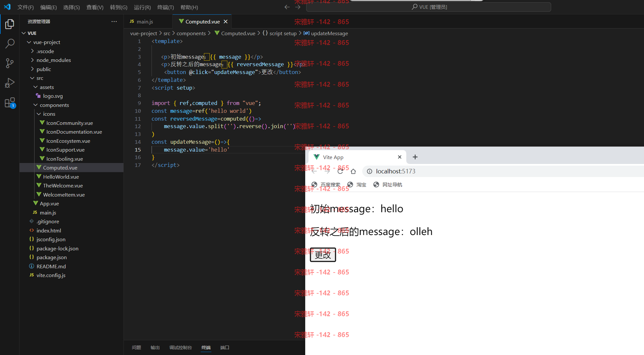The width and height of the screenshot is (644, 355).
Task: Go forward using title bar right arrow
Action: (298, 7)
